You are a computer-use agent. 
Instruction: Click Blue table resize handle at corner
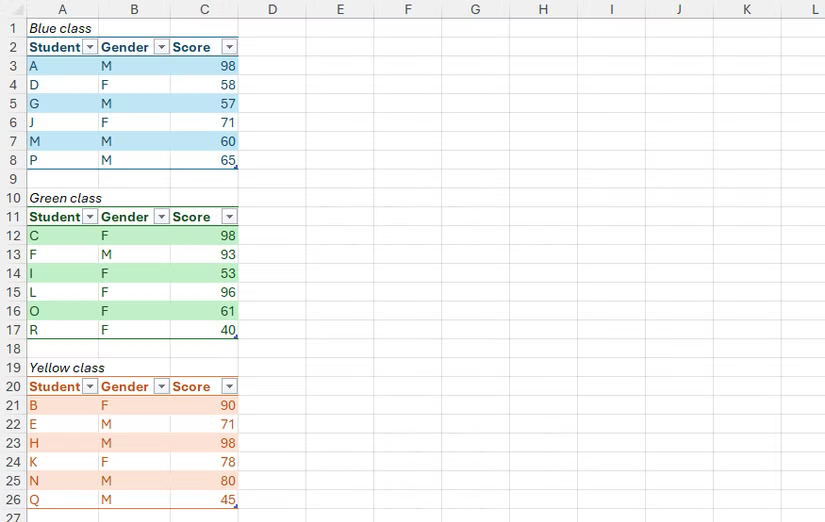[x=236, y=167]
